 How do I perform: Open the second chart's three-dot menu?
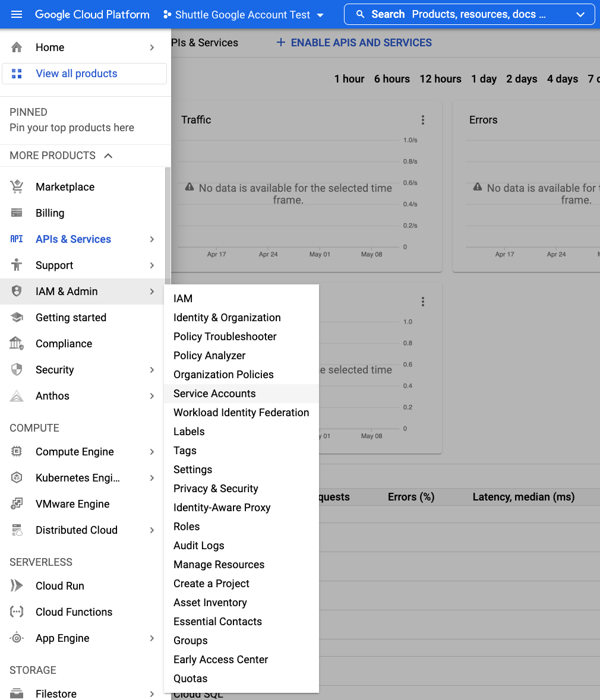422,302
